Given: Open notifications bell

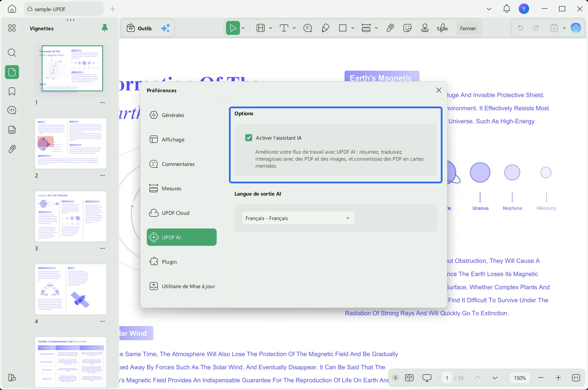Looking at the screenshot, I should (x=507, y=9).
